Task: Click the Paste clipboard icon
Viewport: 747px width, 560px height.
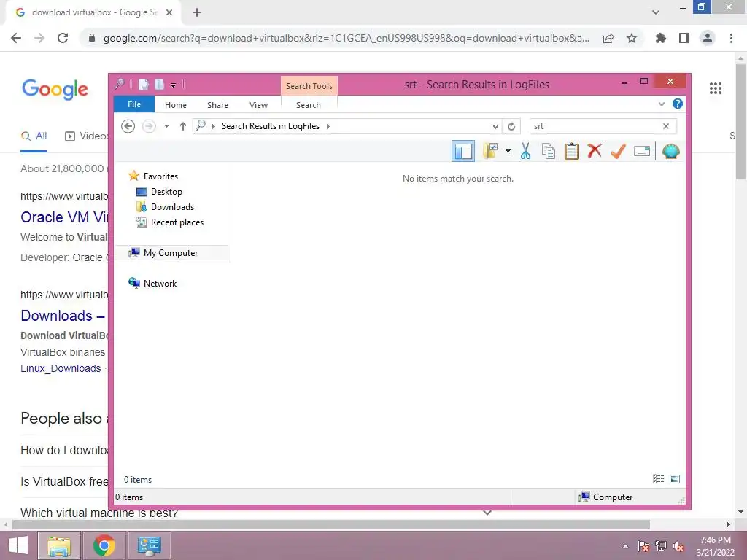Action: (572, 151)
